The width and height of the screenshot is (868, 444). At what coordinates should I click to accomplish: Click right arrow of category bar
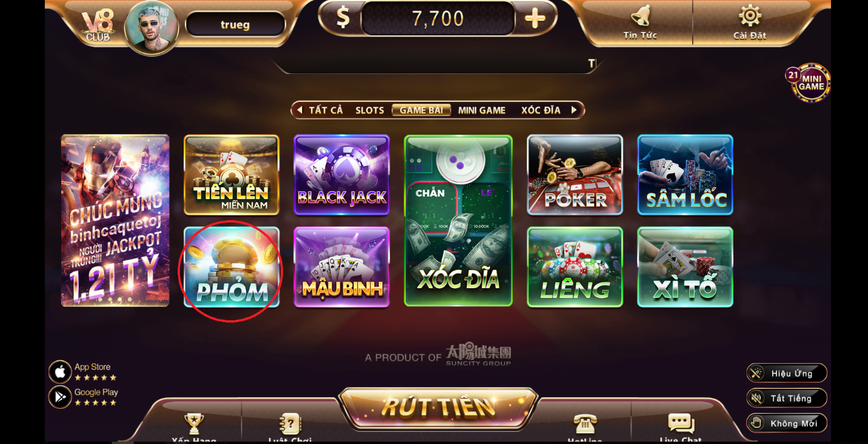tap(574, 110)
